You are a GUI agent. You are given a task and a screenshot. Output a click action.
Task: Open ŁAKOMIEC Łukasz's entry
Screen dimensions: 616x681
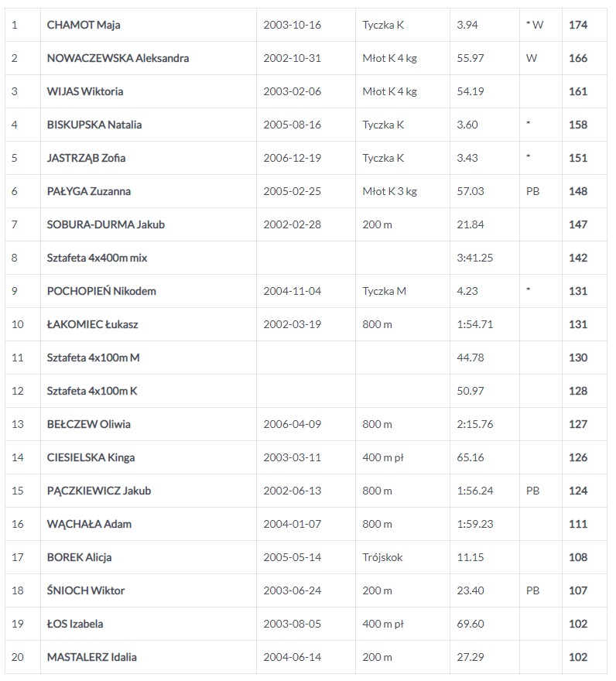tap(92, 324)
